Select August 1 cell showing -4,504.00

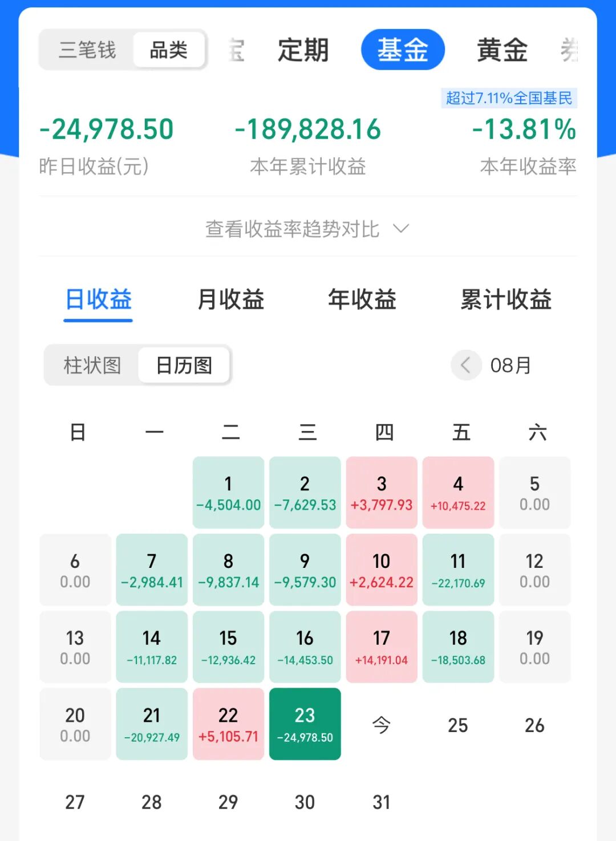tap(228, 493)
